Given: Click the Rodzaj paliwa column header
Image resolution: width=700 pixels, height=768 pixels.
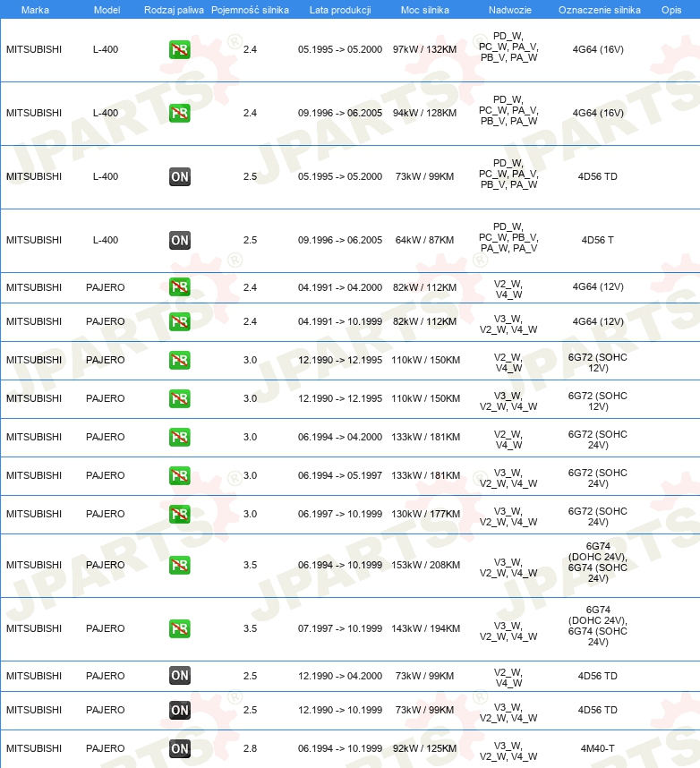Looking at the screenshot, I should (x=174, y=10).
